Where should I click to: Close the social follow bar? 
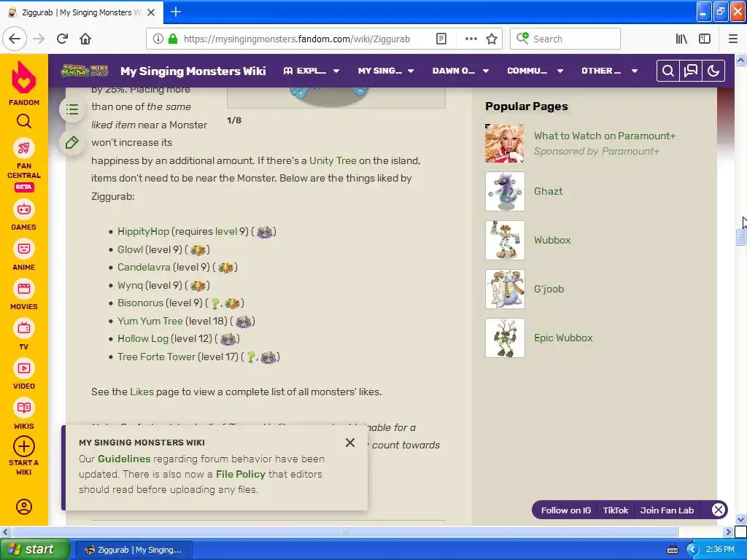[719, 510]
